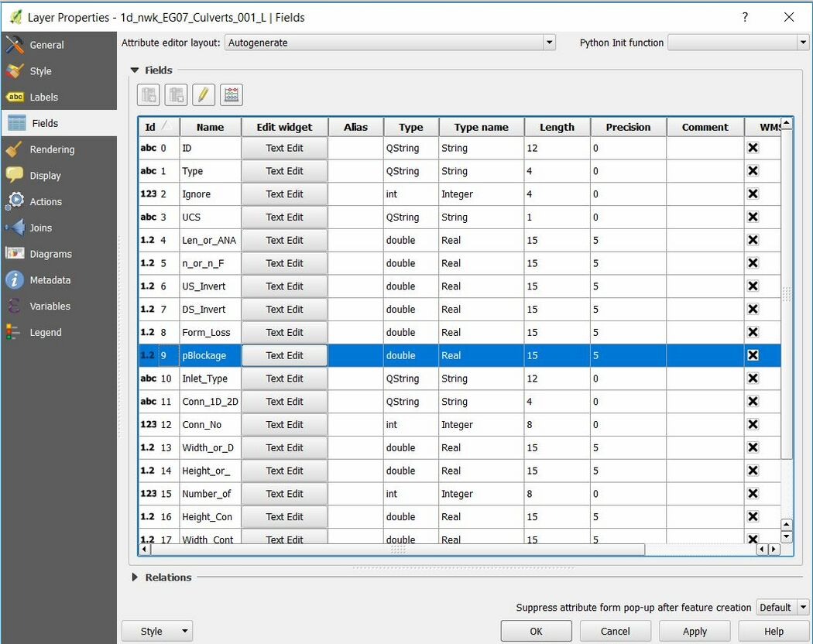Click the Text Edit button for UCS
Image resolution: width=813 pixels, height=644 pixels.
284,217
